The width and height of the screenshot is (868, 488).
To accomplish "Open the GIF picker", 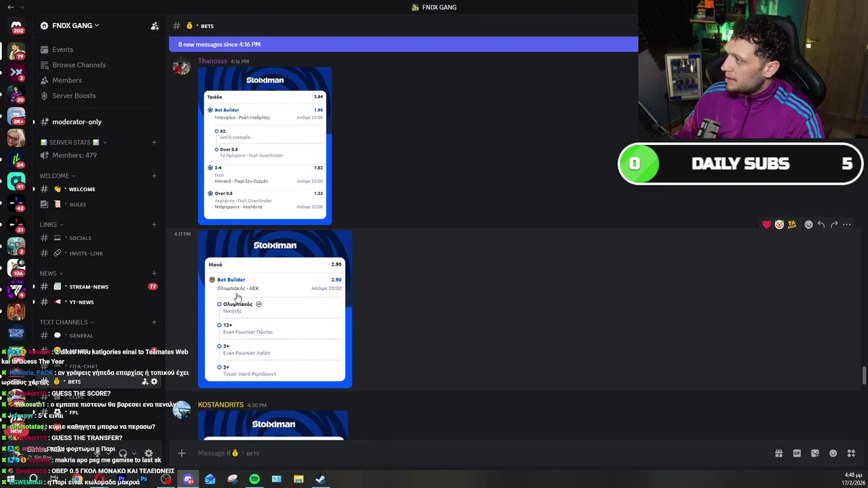I will point(797,453).
